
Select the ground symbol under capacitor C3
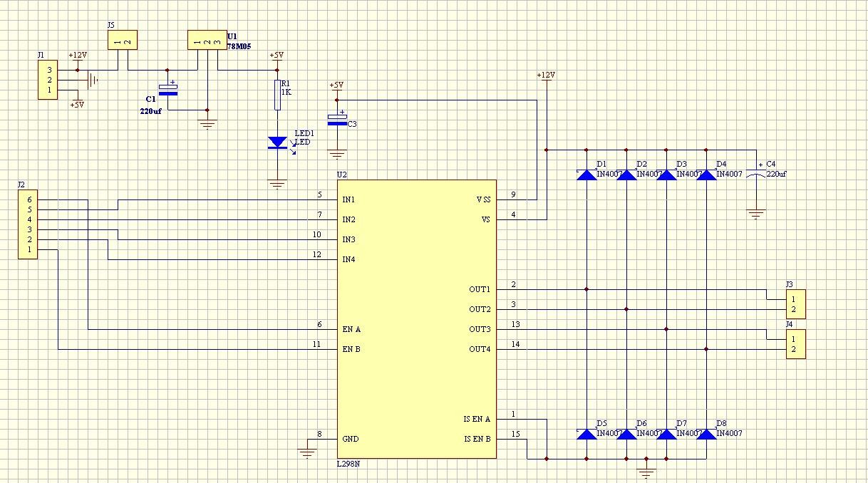click(x=337, y=154)
